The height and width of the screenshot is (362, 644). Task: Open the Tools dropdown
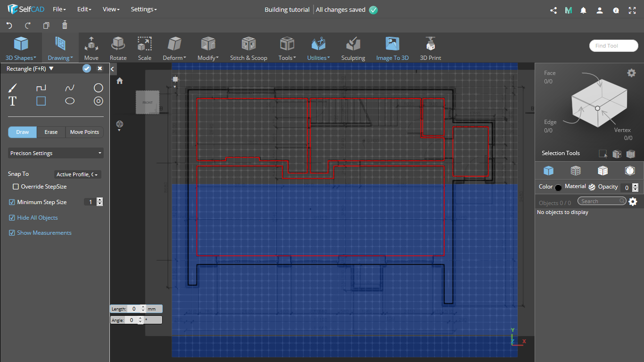click(x=287, y=49)
